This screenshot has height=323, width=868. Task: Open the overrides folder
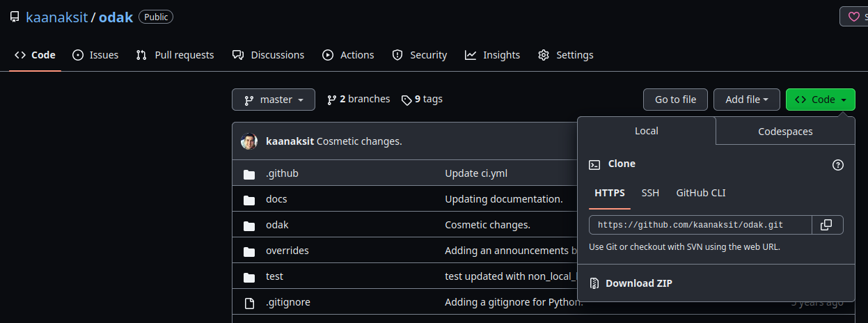pyautogui.click(x=287, y=251)
